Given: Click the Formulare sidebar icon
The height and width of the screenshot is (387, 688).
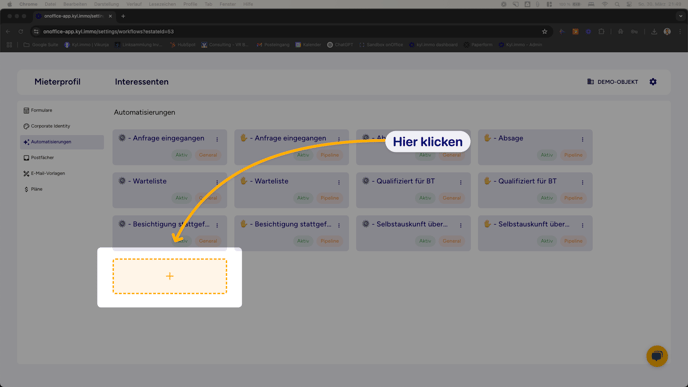Looking at the screenshot, I should tap(26, 110).
